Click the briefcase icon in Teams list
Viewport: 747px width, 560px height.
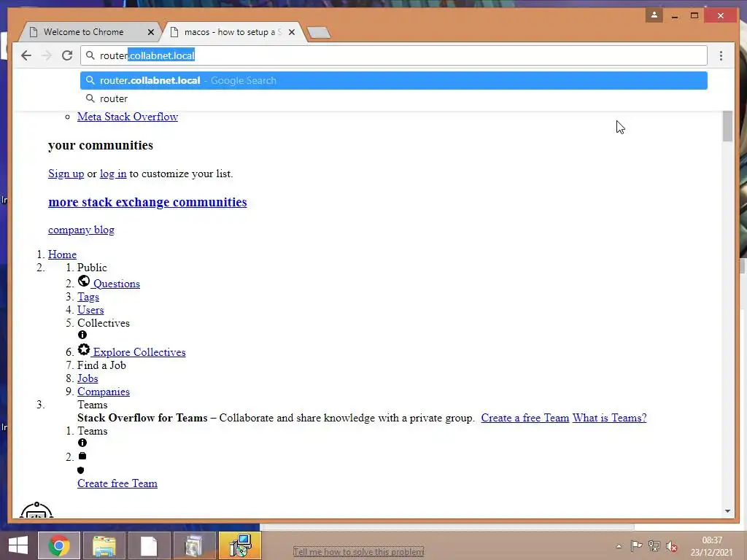coord(82,456)
